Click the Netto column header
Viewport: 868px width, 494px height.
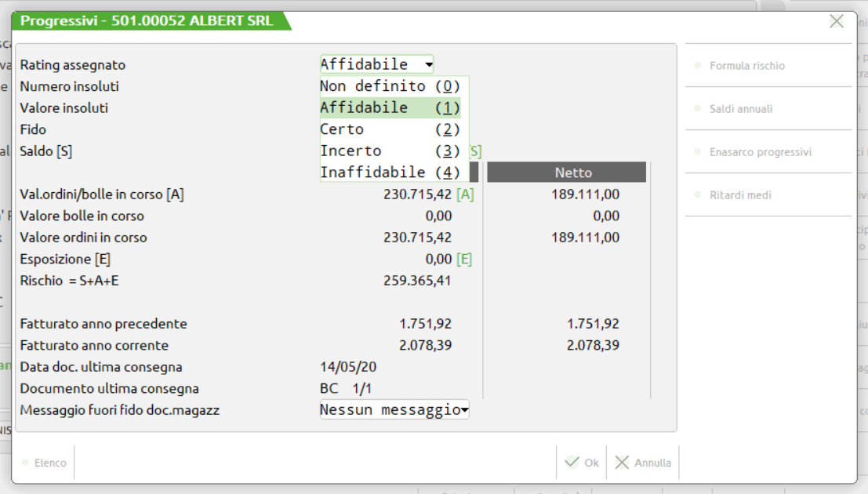tap(573, 173)
